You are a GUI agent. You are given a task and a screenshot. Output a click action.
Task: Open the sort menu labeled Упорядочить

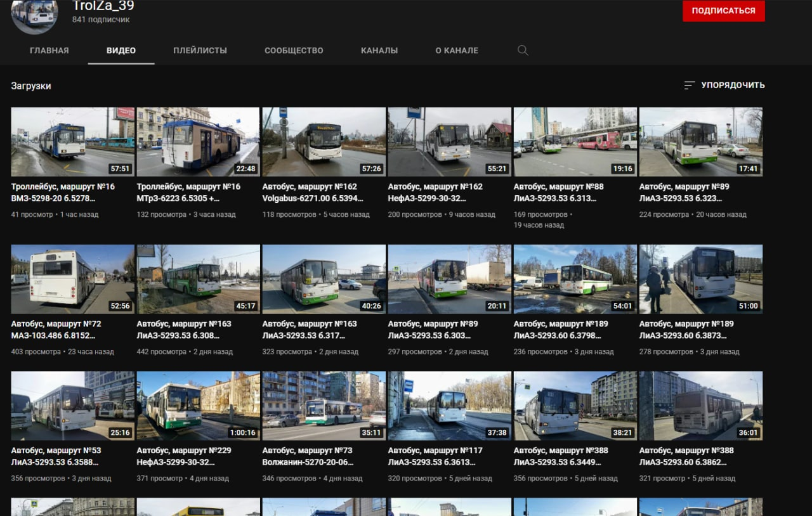point(724,85)
